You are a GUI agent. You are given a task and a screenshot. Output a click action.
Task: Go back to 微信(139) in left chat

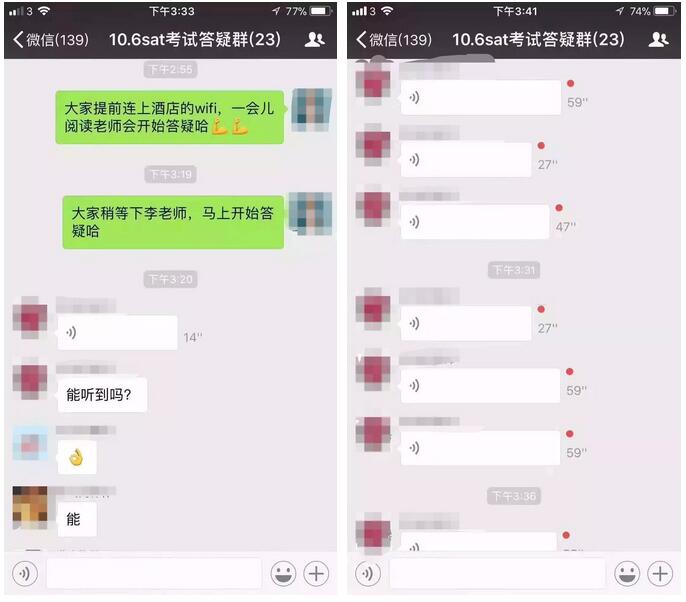51,39
